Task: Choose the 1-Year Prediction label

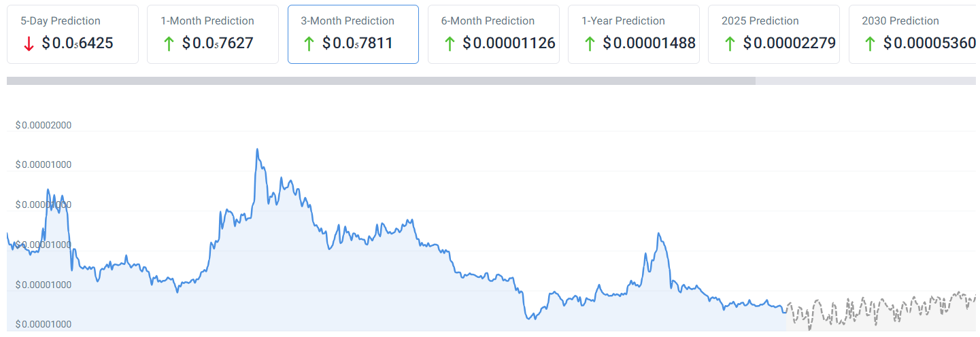Action: (623, 21)
